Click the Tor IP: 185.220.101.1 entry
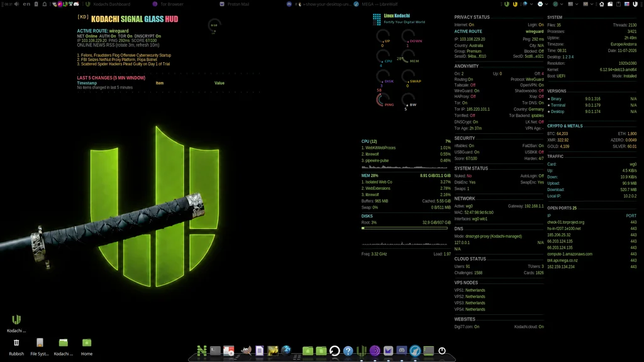 point(472,109)
